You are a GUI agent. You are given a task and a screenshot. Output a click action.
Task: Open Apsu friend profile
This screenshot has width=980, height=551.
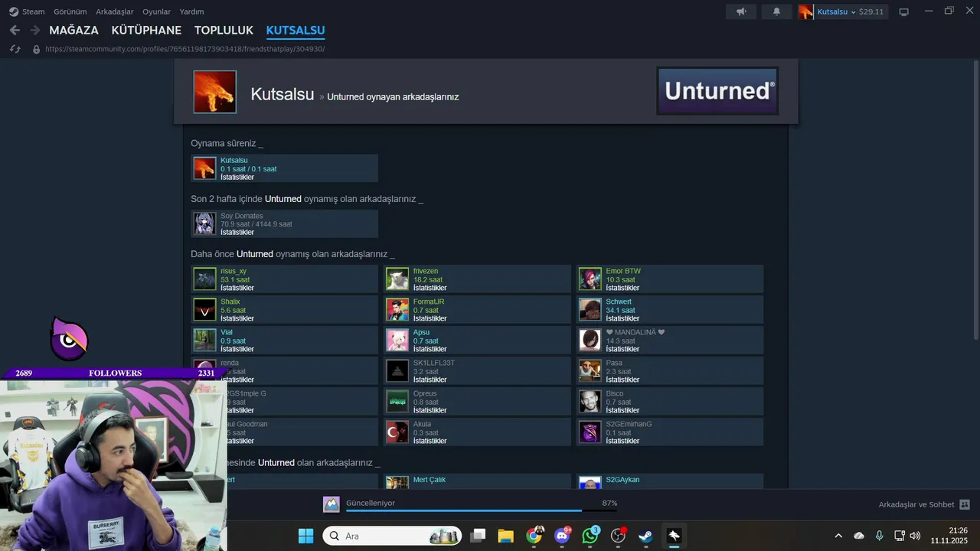coord(421,332)
